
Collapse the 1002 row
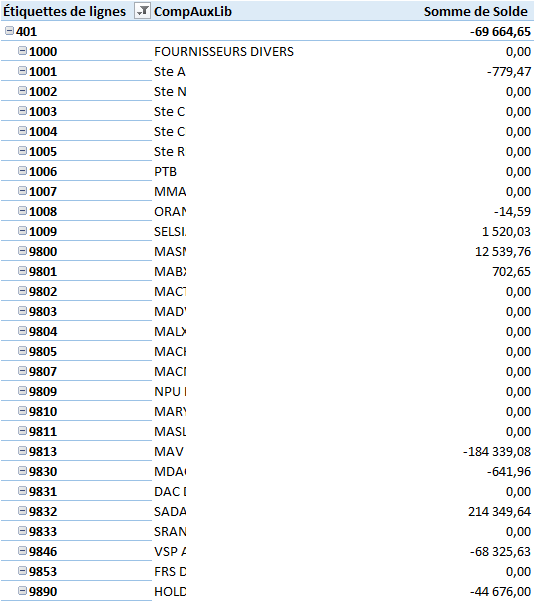tap(23, 90)
